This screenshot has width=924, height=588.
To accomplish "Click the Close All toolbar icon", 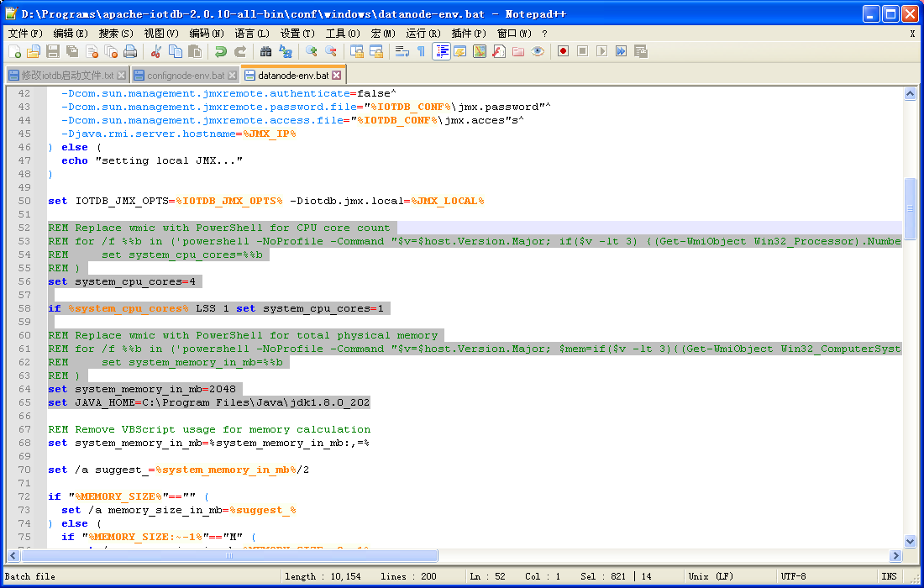I will pyautogui.click(x=111, y=52).
